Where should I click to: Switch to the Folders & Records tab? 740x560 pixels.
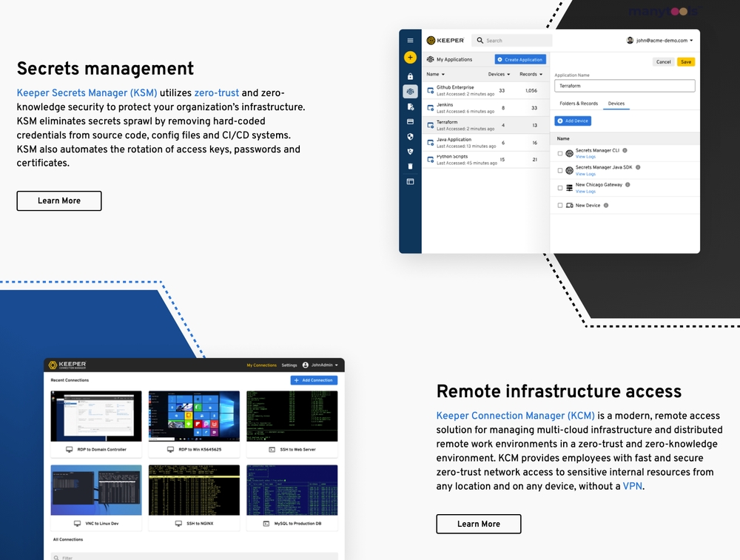point(579,104)
